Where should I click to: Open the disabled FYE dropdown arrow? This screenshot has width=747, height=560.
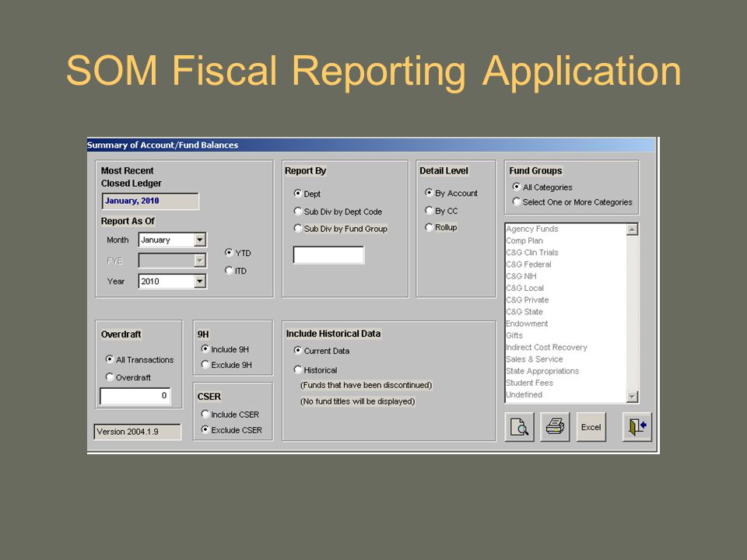tap(200, 261)
